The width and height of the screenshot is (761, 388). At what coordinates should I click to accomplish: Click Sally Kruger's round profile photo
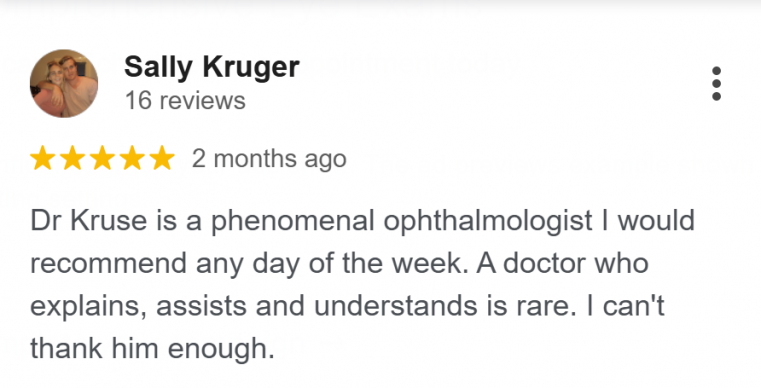coord(64,83)
